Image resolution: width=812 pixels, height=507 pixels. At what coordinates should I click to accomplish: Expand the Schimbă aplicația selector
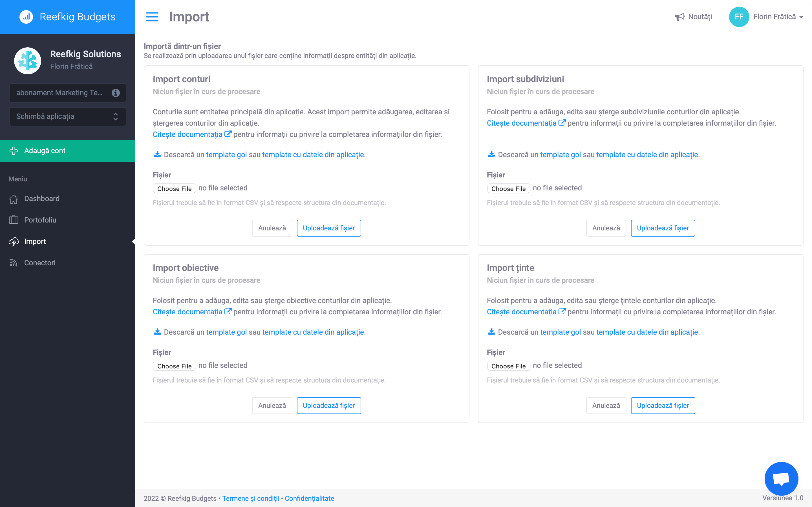click(67, 116)
